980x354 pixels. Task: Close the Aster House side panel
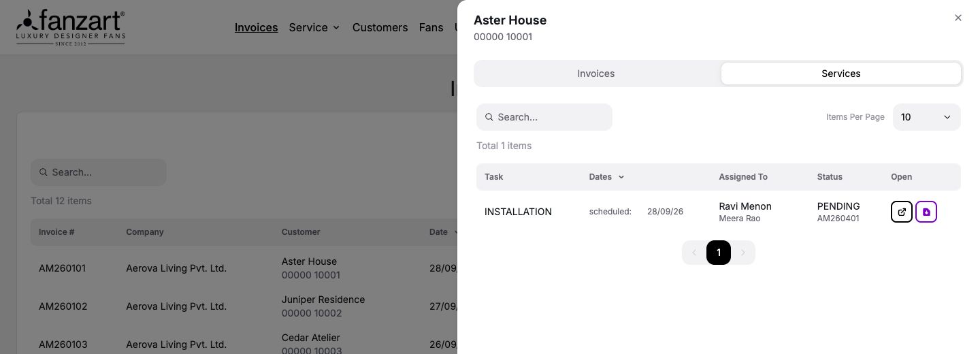pyautogui.click(x=958, y=18)
